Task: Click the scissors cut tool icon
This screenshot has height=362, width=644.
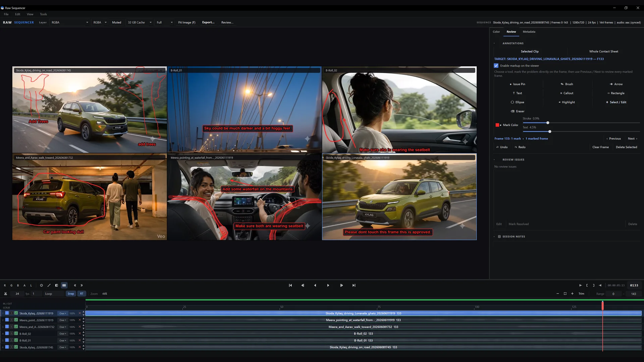Action: (x=5, y=294)
